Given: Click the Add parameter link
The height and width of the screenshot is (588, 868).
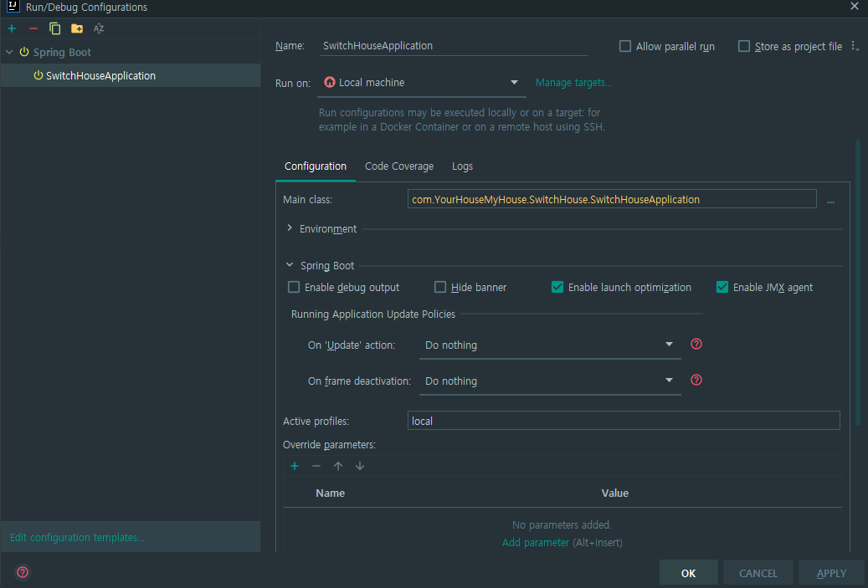Looking at the screenshot, I should click(x=536, y=543).
